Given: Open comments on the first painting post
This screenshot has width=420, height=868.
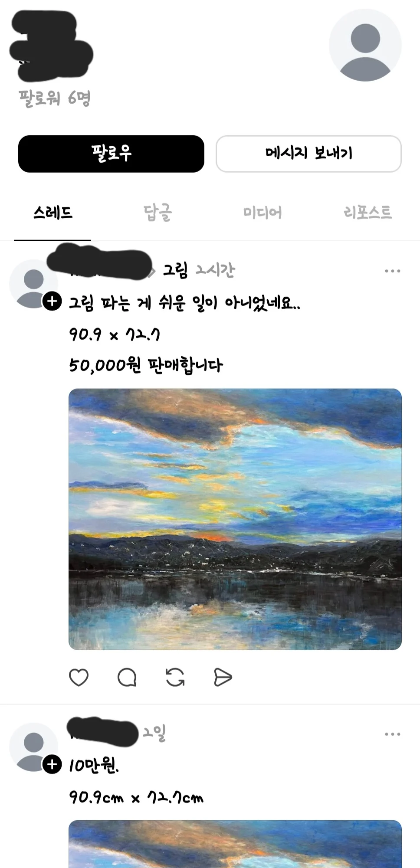Looking at the screenshot, I should (127, 677).
